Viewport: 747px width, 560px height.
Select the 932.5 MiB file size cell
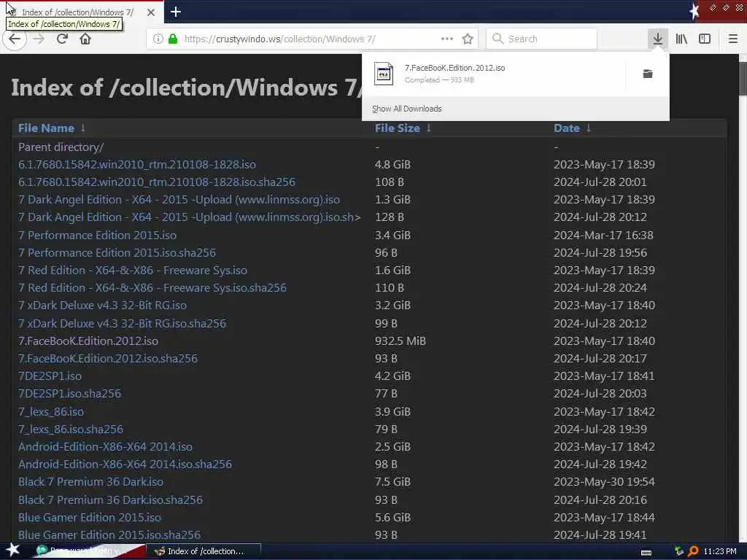click(400, 341)
